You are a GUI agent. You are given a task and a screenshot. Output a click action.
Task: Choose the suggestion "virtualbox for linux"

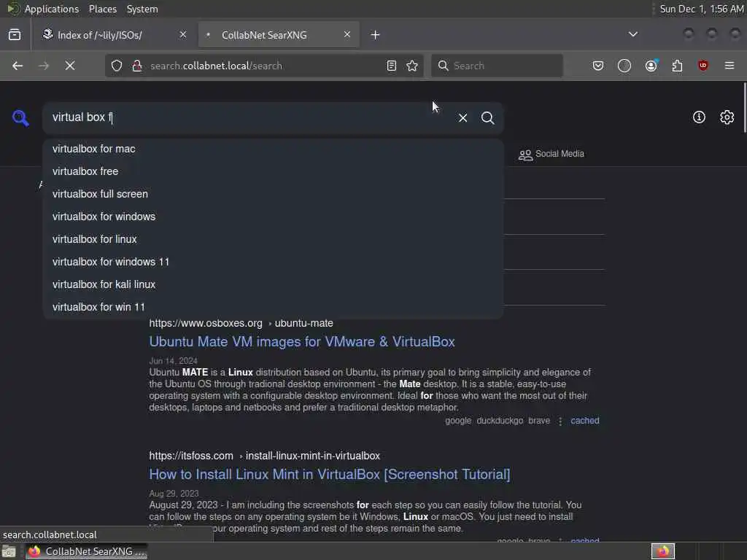[x=273, y=239]
